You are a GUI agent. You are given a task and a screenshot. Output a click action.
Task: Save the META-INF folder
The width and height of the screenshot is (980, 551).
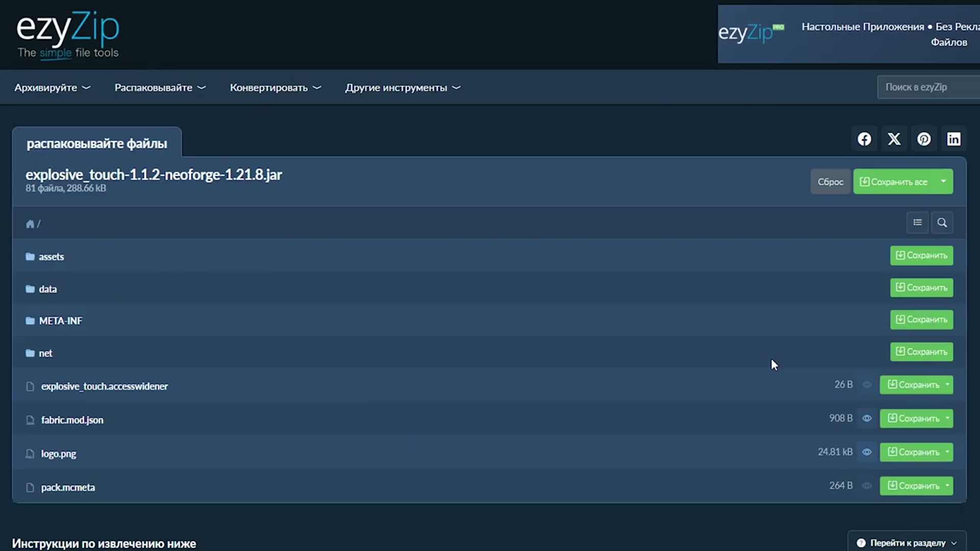pyautogui.click(x=921, y=320)
